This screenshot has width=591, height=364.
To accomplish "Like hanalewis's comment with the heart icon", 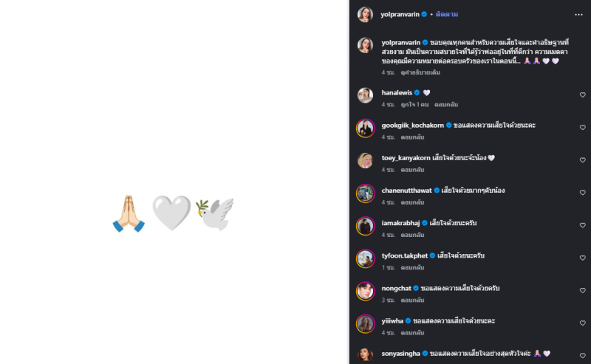I will [x=582, y=95].
